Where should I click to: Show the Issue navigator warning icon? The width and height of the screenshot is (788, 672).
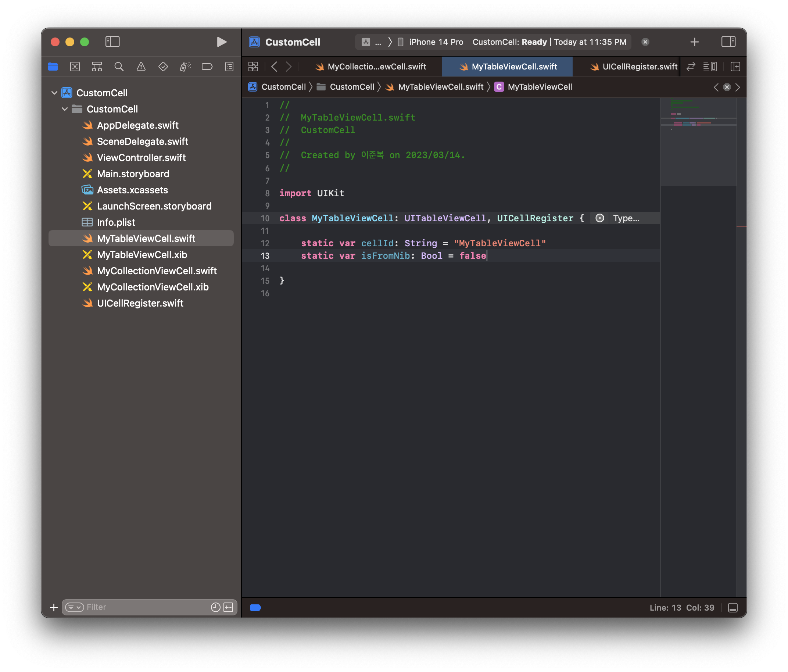click(x=141, y=67)
